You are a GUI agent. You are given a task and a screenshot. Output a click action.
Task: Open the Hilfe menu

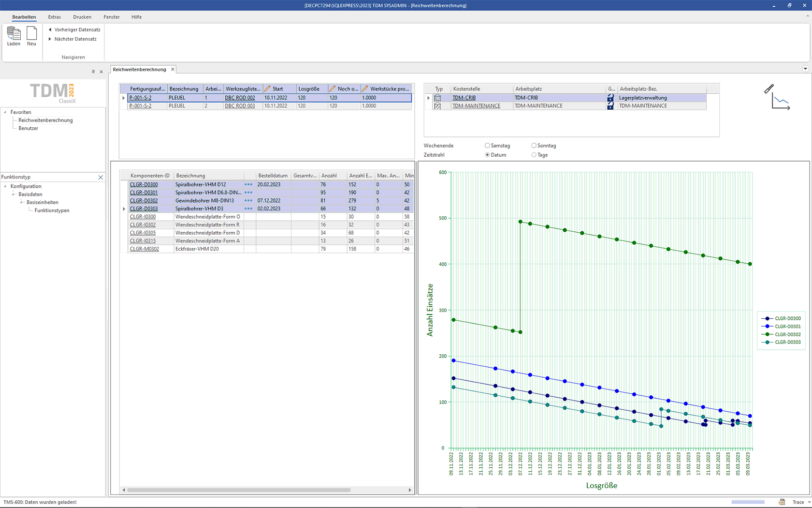point(137,17)
